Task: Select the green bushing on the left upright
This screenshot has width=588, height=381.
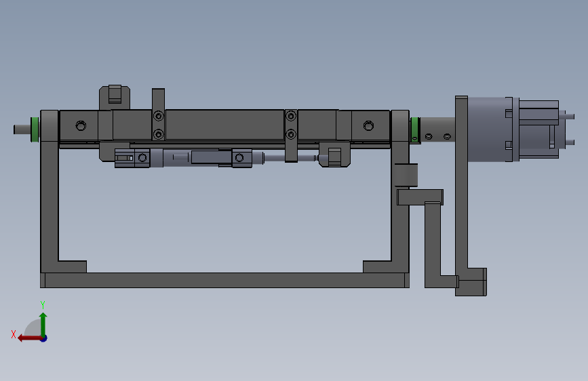Action: pyautogui.click(x=35, y=129)
